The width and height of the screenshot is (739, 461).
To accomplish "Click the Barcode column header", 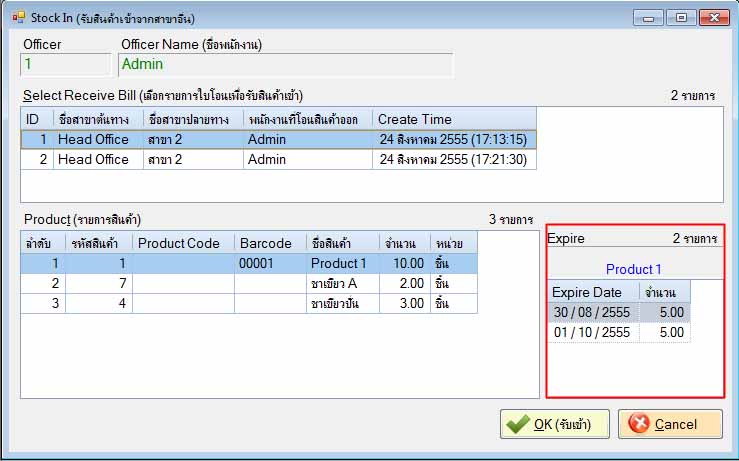I will (270, 243).
